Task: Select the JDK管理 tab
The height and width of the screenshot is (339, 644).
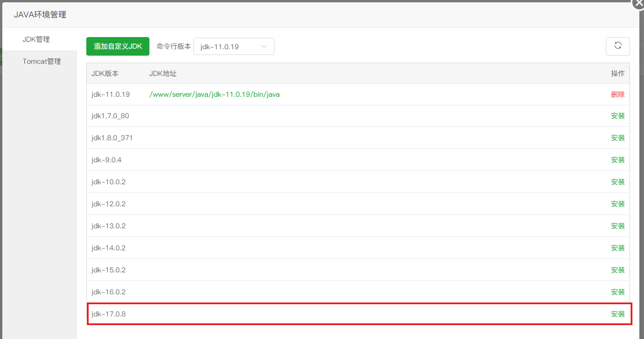Action: pos(36,39)
